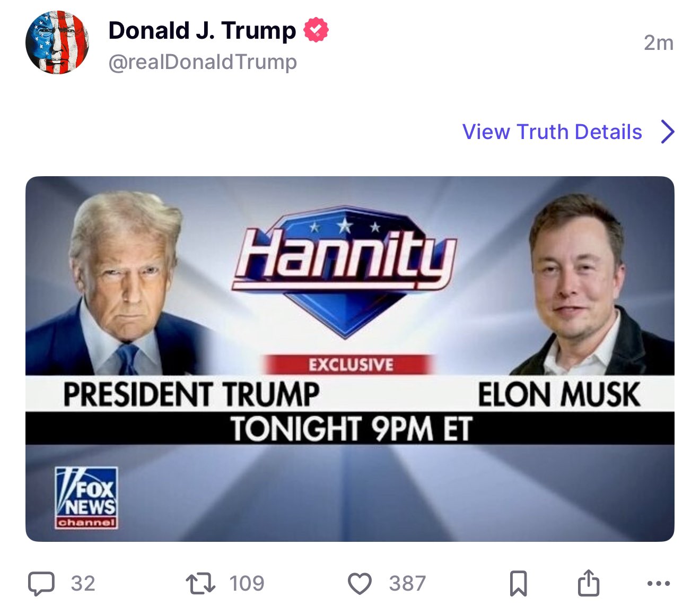Select the @realDonaldTrump handle
The image size is (700, 605).
203,62
